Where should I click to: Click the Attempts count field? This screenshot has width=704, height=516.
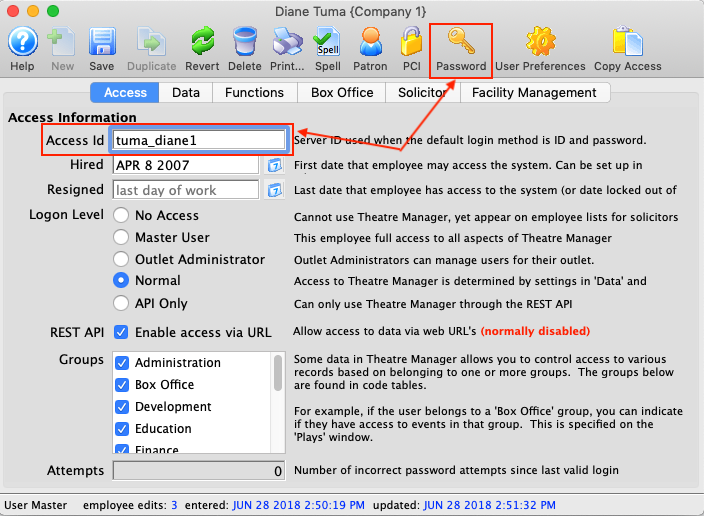(199, 470)
